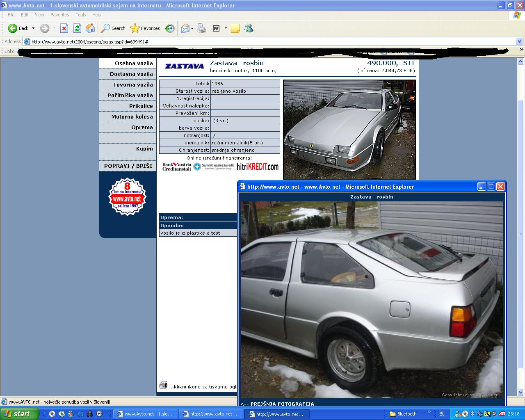Image resolution: width=525 pixels, height=420 pixels.
Task: Open the yellow Discuss note icon
Action: [235, 28]
